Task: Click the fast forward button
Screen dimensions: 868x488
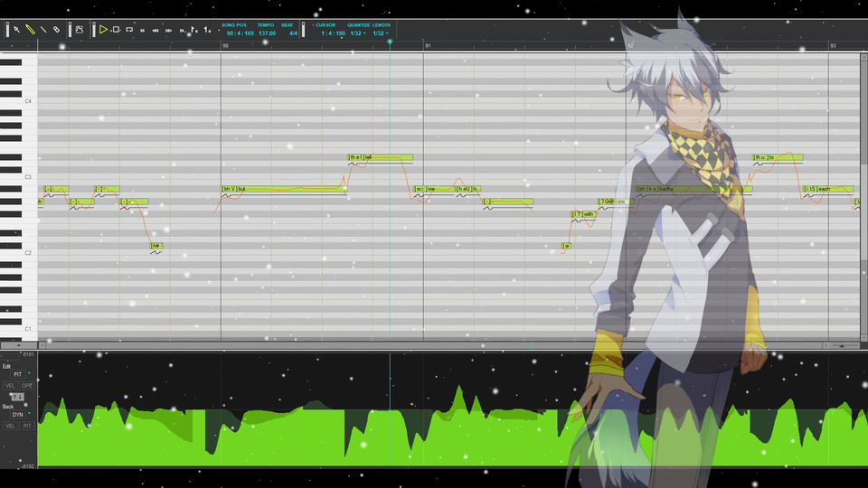Action: click(x=169, y=31)
